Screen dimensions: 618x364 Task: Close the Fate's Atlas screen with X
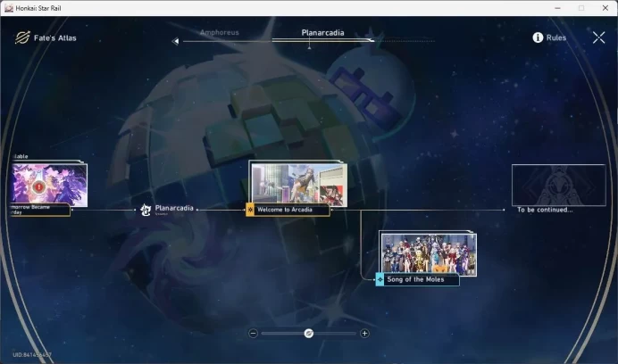(x=598, y=37)
